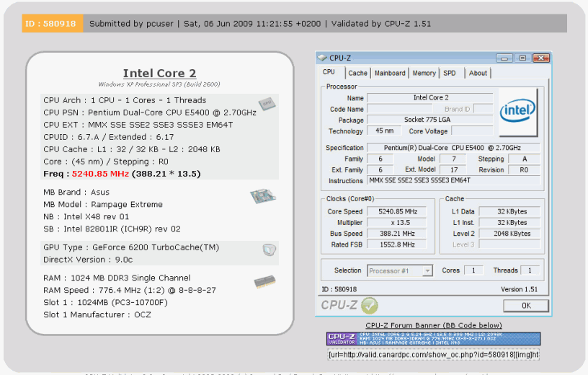This screenshot has height=375, width=588.
Task: Click the Threads count field
Action: [x=530, y=270]
